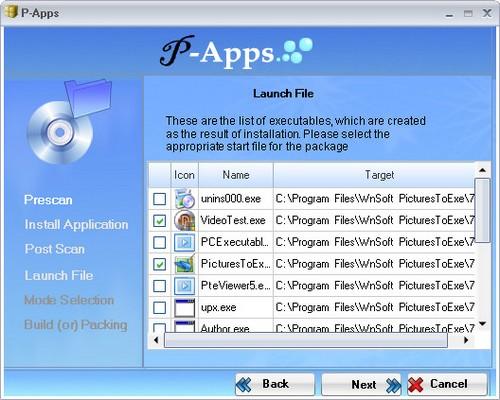This screenshot has width=500, height=400.
Task: Click the PicturesToExe application icon
Action: pyautogui.click(x=185, y=264)
